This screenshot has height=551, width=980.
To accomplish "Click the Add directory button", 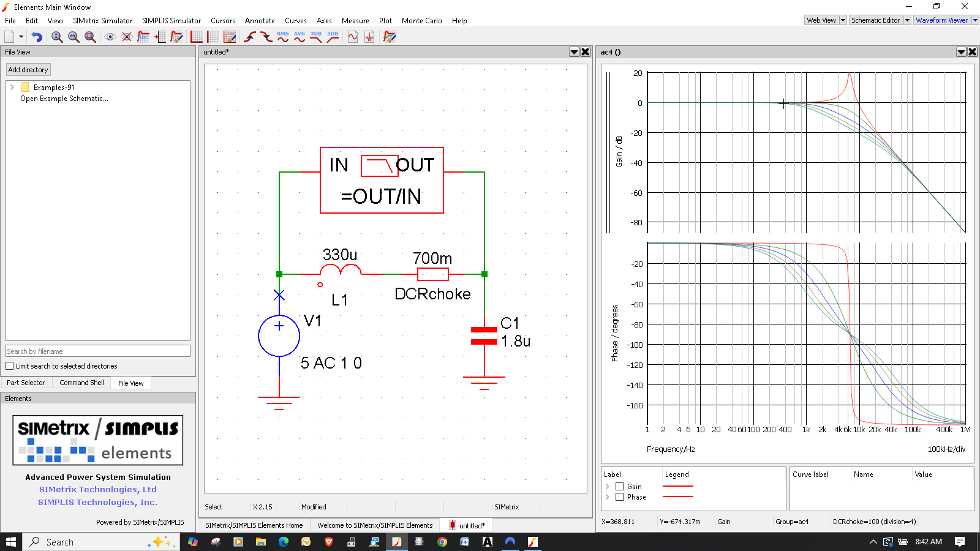I will [x=28, y=70].
